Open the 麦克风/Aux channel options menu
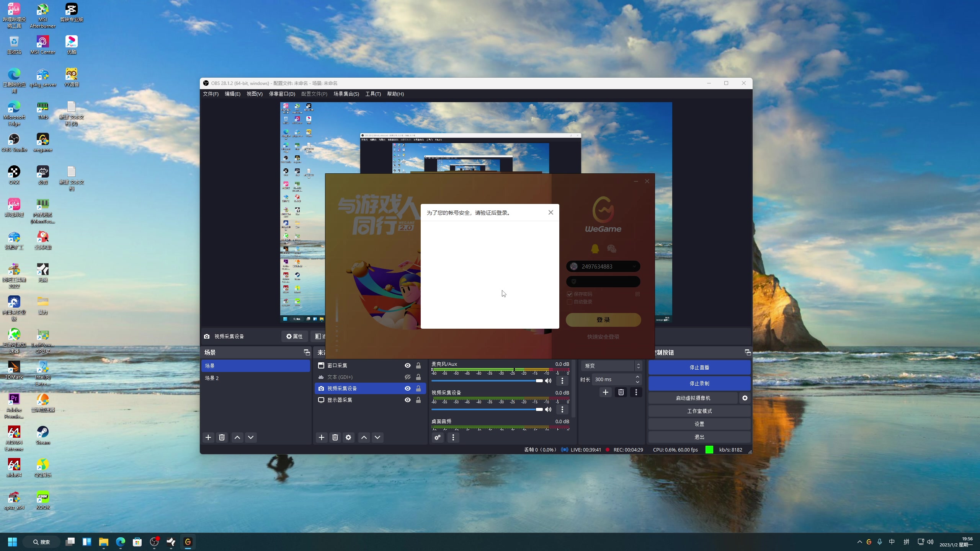The image size is (980, 551). (562, 381)
